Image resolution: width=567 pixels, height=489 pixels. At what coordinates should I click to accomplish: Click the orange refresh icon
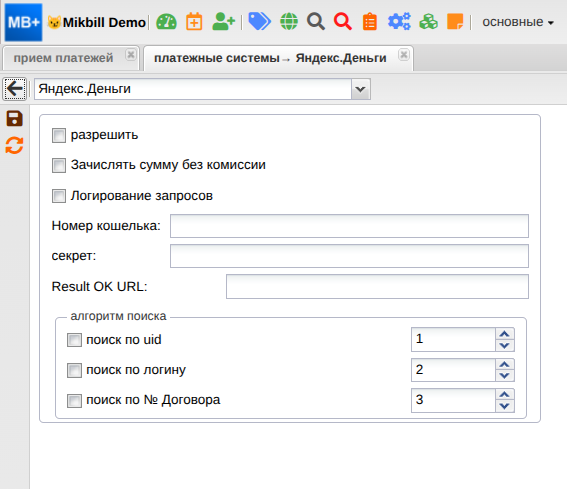(x=14, y=145)
